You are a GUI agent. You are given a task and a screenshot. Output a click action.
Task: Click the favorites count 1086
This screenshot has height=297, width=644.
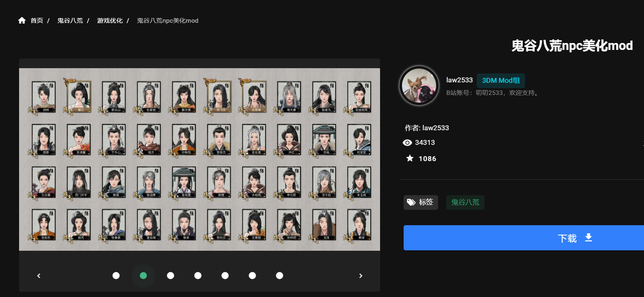[x=428, y=159]
